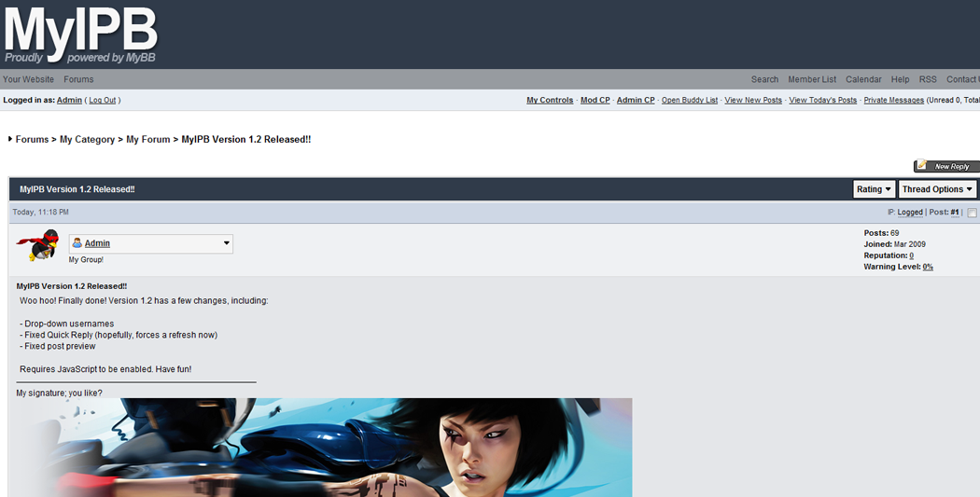
Task: Click View Today's Posts link
Action: coord(822,100)
